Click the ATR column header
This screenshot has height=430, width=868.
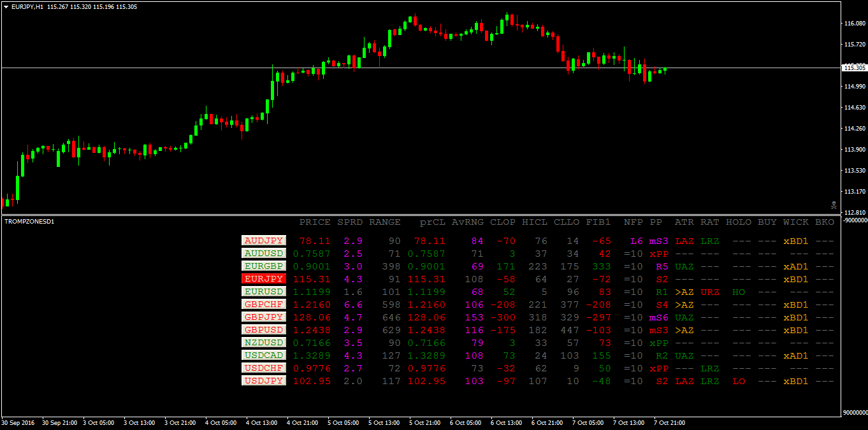point(684,222)
